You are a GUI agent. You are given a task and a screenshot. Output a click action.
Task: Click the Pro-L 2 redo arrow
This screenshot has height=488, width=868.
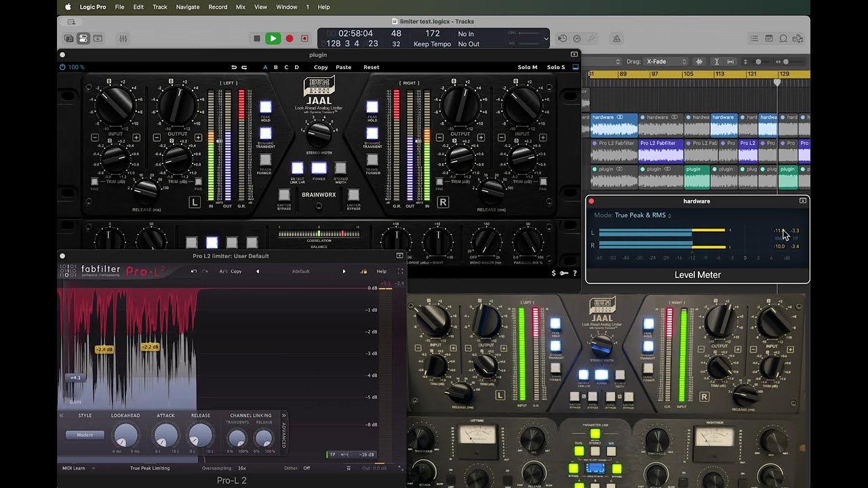point(205,271)
